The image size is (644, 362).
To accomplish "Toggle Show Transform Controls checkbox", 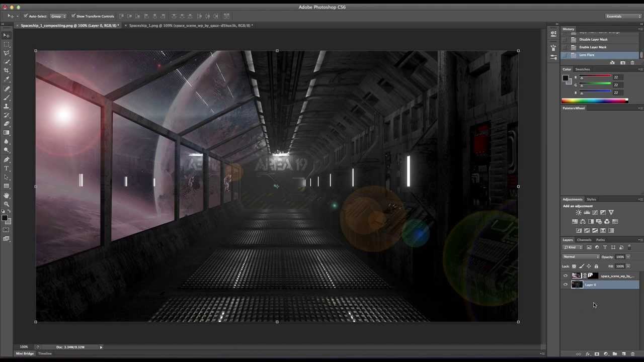I will click(73, 16).
